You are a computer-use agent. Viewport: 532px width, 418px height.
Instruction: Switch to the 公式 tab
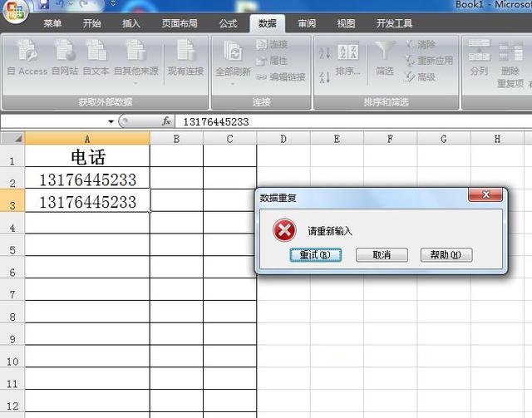pos(228,23)
